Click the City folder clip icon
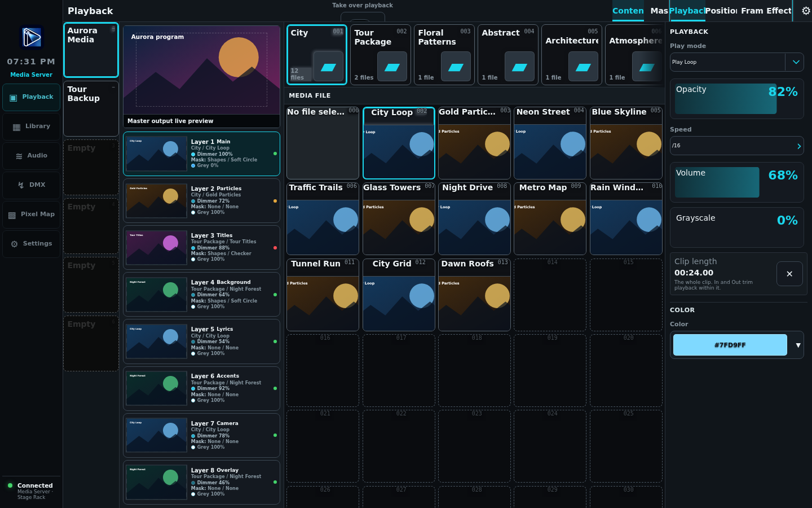The width and height of the screenshot is (812, 508). 328,67
